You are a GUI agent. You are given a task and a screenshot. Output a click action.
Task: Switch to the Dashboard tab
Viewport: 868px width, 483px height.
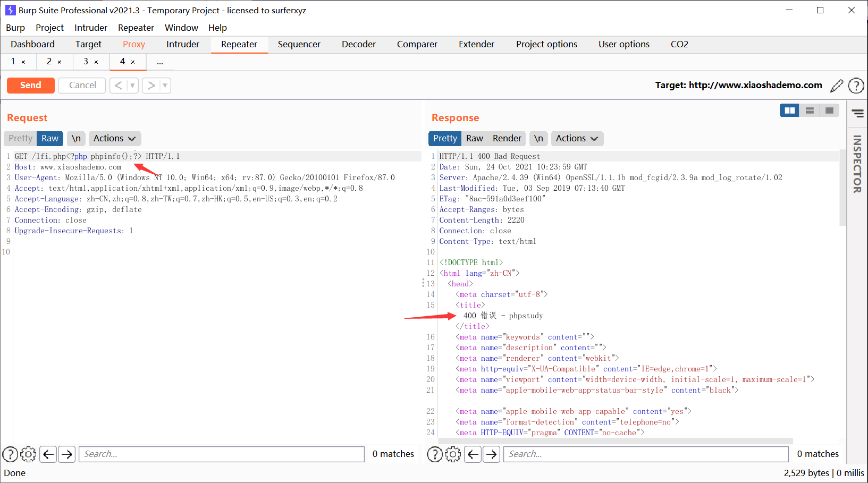[32, 45]
